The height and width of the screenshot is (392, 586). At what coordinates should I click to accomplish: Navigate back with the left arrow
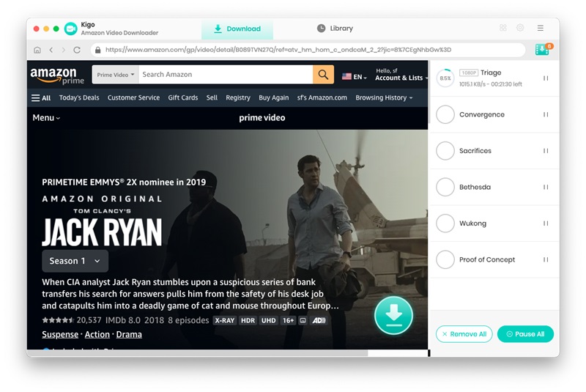pos(51,50)
